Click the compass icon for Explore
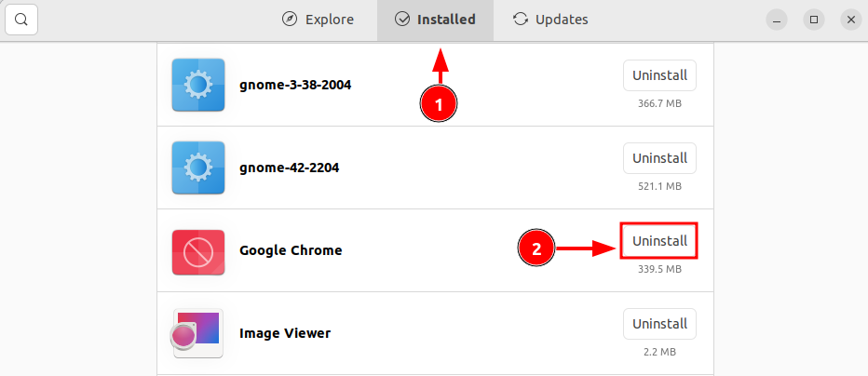 point(290,20)
